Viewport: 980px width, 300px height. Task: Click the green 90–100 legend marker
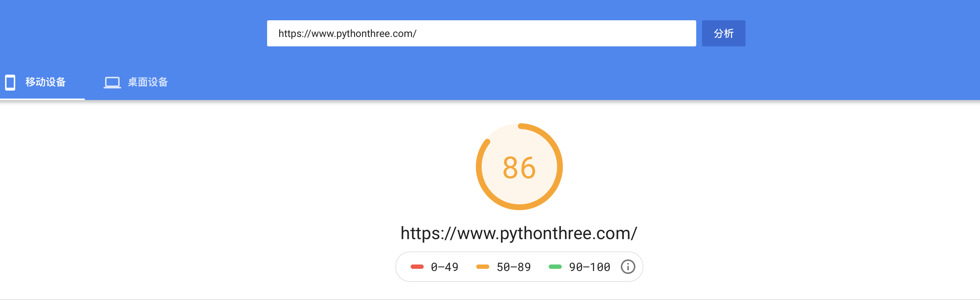point(555,267)
